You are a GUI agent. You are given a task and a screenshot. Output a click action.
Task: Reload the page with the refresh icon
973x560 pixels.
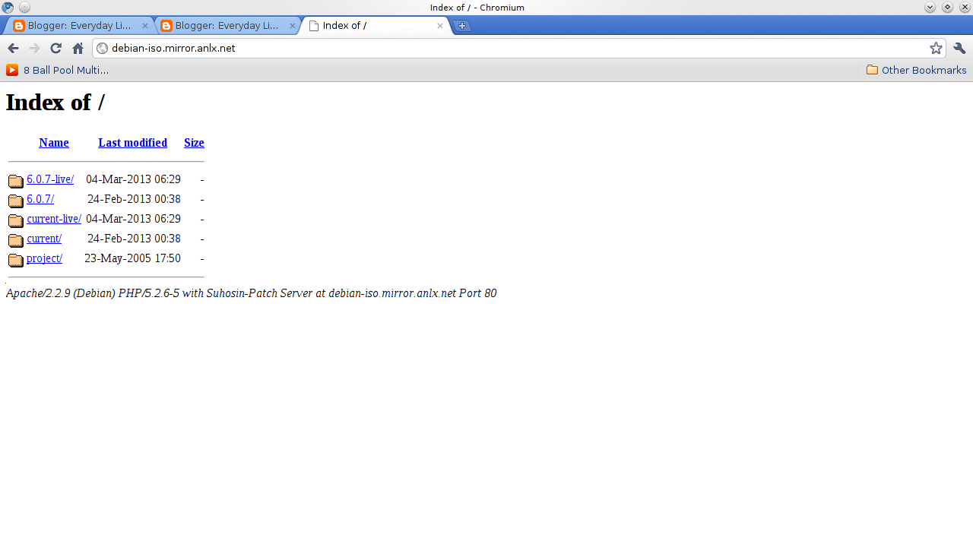[55, 49]
